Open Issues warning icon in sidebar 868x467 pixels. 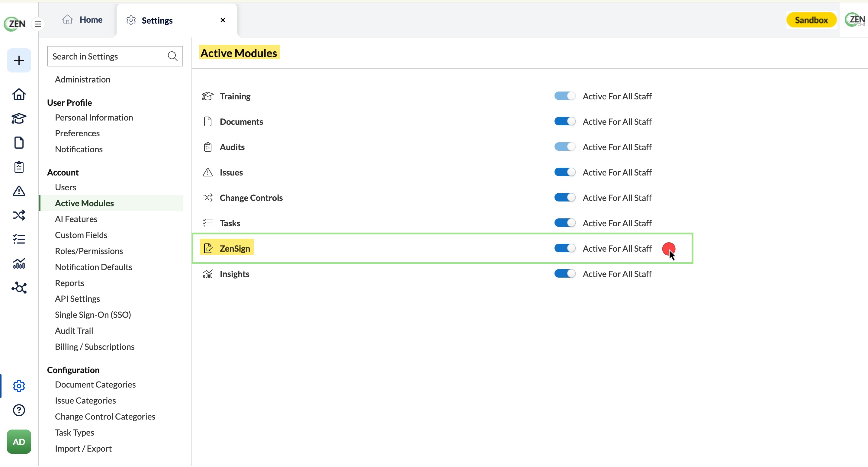coord(19,191)
